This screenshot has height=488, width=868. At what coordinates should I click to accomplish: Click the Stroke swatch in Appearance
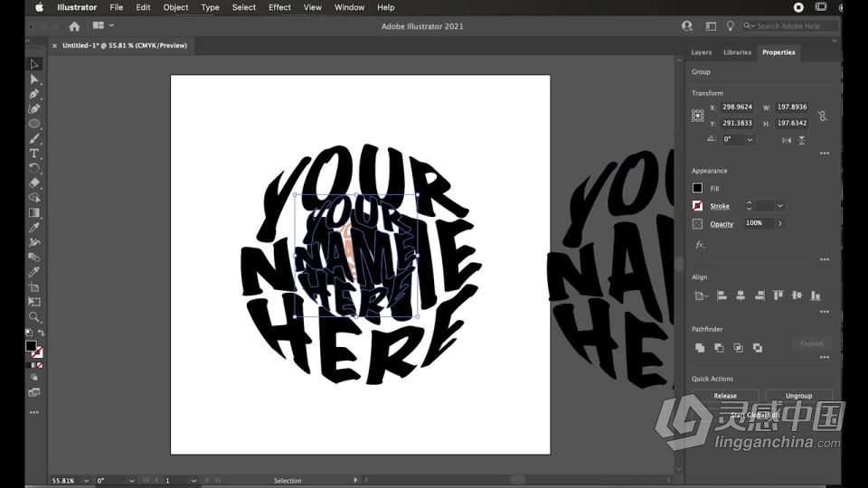697,206
